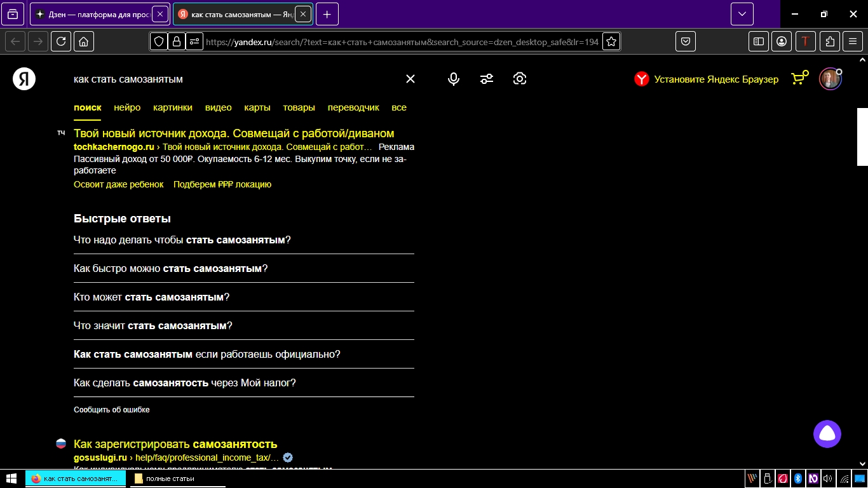Open search settings sliders icon
Screen dimensions: 868x488
487,79
